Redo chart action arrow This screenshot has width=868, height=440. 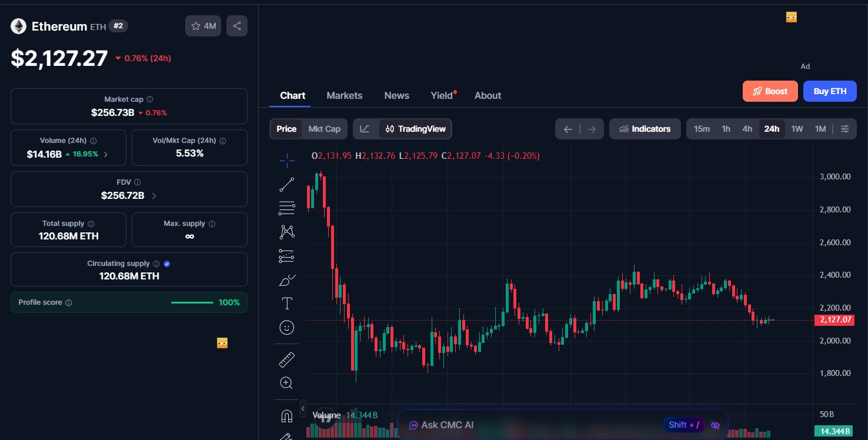592,129
